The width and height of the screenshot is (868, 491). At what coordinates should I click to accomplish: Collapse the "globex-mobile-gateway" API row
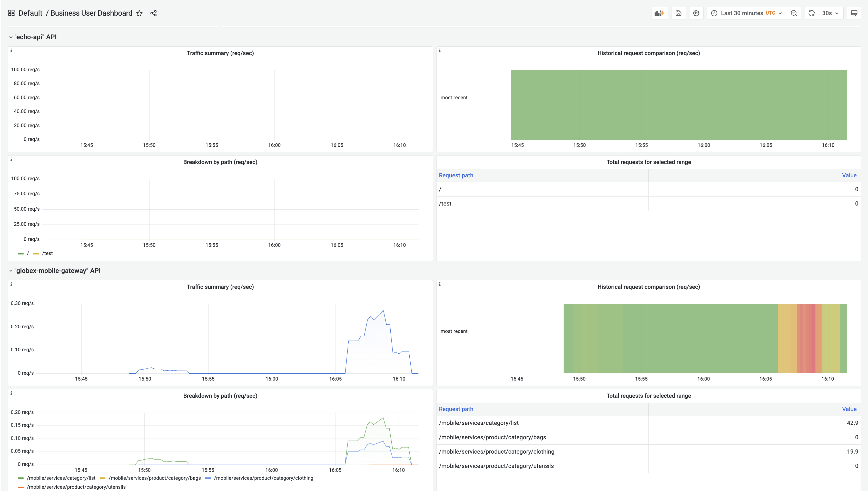coord(55,271)
